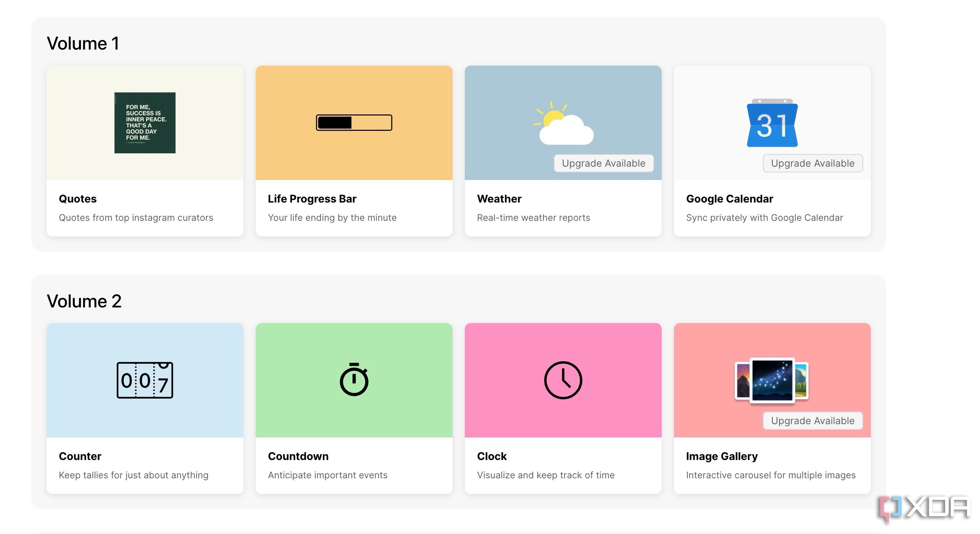Open the Life Progress Bar widget title
This screenshot has height=534, width=980.
pos(312,199)
